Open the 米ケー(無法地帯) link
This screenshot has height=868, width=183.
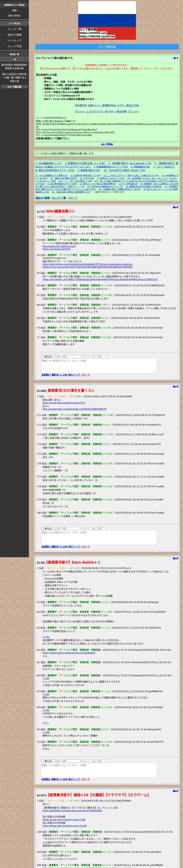click(x=118, y=112)
